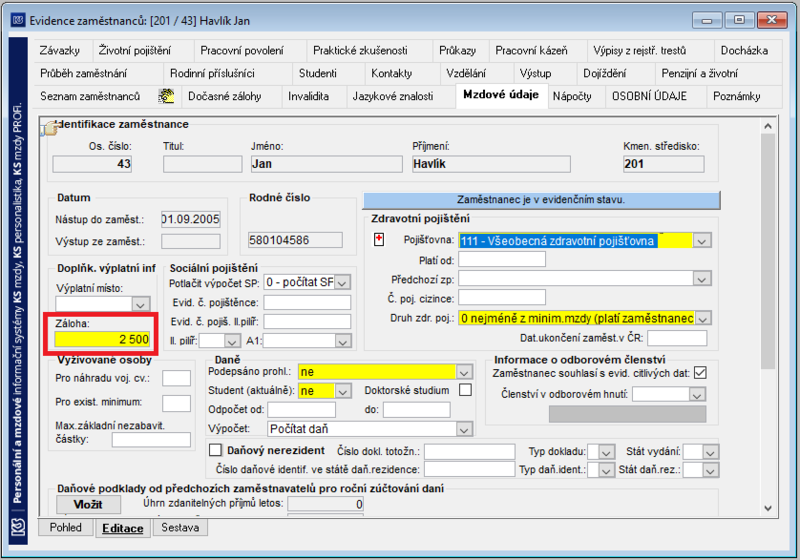This screenshot has height=560, width=800.
Task: Toggle the Doktorské studium checkbox
Action: (465, 390)
